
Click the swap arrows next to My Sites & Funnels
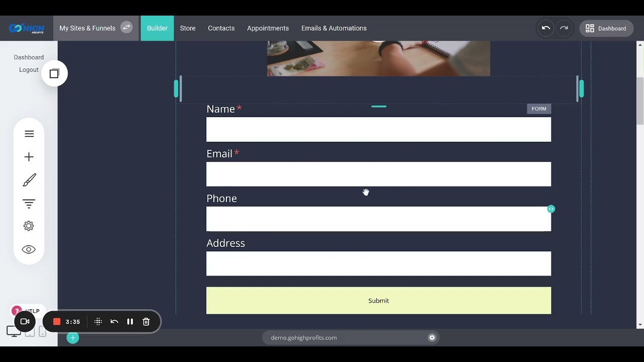(x=126, y=28)
